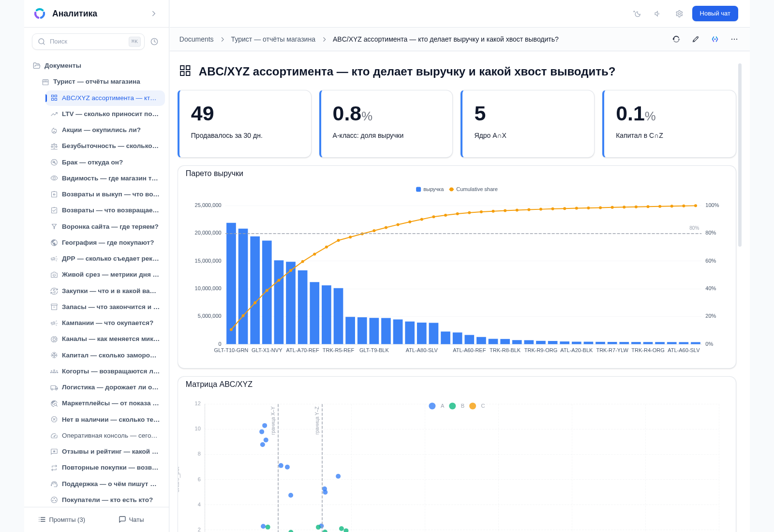Click the Продавалось за 30 дн. card
Viewport: 774px width, 532px height.
[244, 124]
